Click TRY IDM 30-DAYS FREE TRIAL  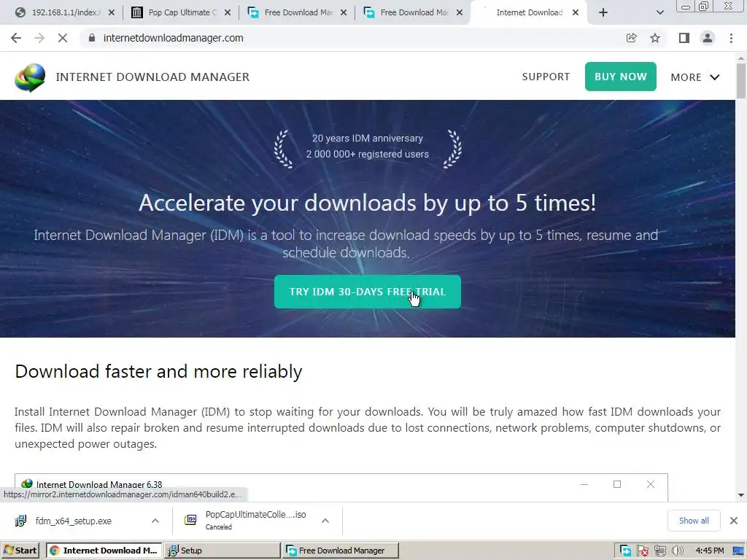point(368,292)
